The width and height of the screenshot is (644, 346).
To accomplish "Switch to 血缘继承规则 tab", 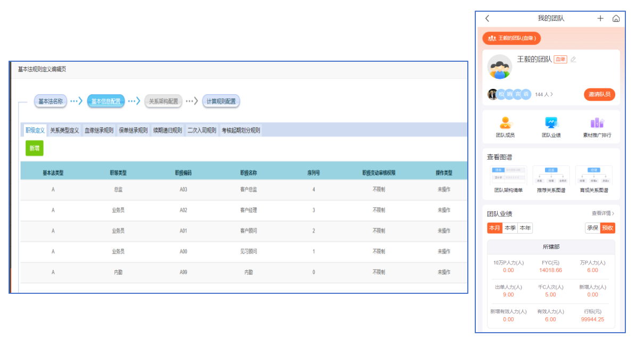I will [99, 130].
